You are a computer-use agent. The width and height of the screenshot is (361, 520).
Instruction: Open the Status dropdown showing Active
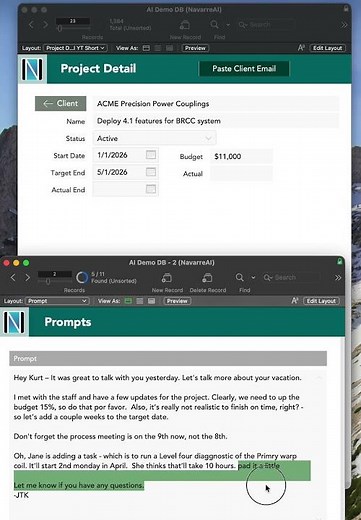pos(154,138)
